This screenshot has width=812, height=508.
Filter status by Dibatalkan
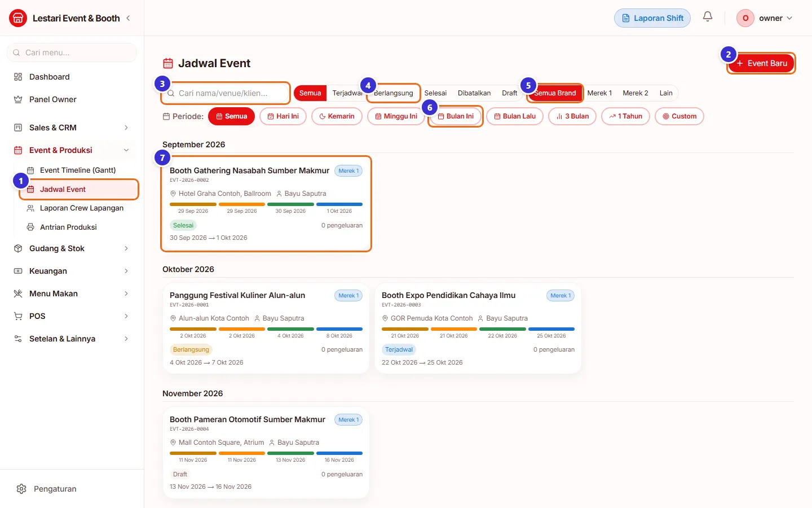pos(474,93)
